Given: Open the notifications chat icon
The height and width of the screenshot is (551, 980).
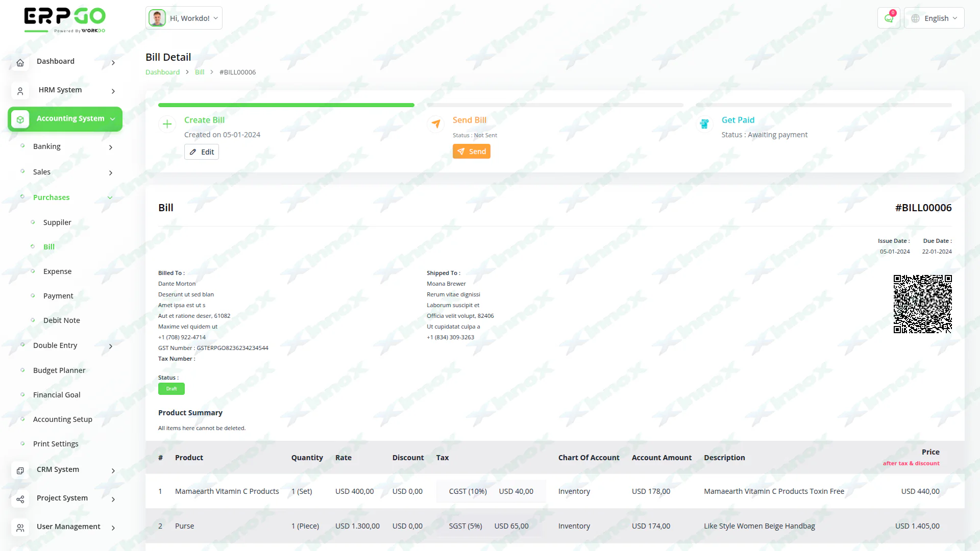Looking at the screenshot, I should coord(889,18).
